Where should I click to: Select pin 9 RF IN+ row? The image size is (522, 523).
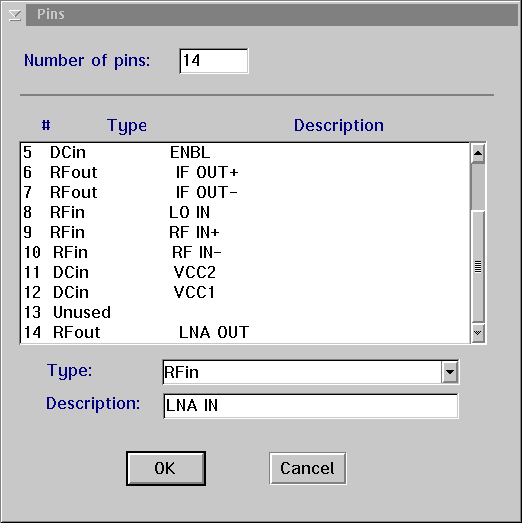coord(245,232)
